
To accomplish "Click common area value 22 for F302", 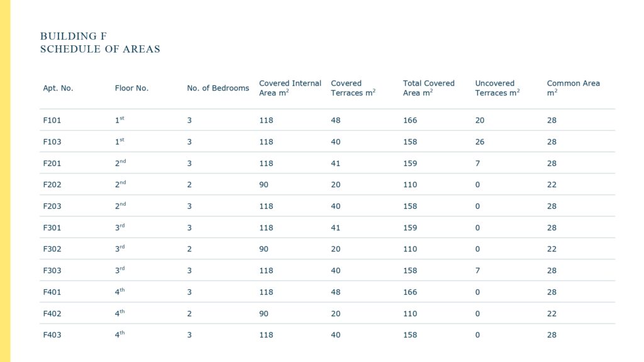I will click(x=552, y=249).
